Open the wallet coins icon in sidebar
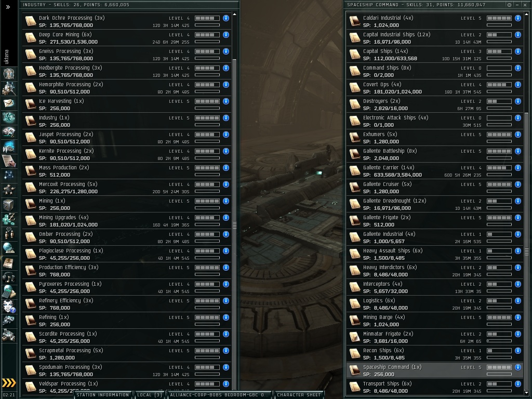The image size is (532, 399). pos(8,219)
